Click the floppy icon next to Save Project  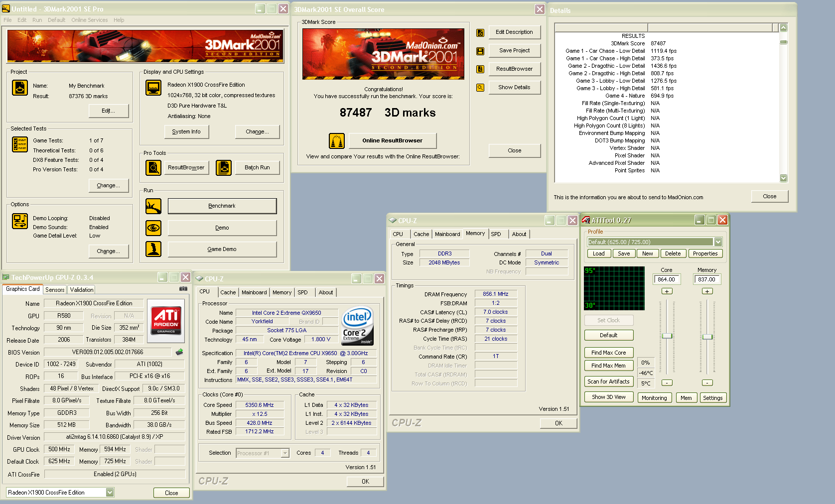[480, 51]
